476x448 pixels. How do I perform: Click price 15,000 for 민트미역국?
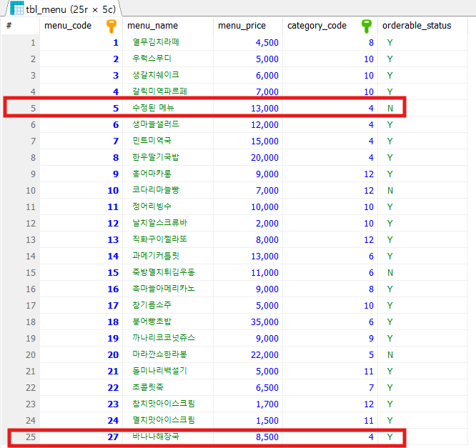(x=264, y=141)
